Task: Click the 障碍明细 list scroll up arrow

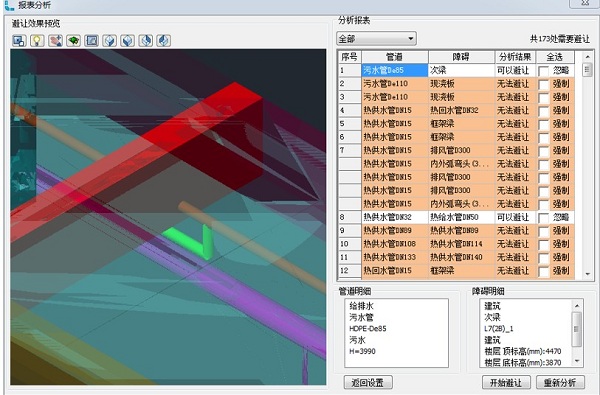Action: (x=577, y=305)
